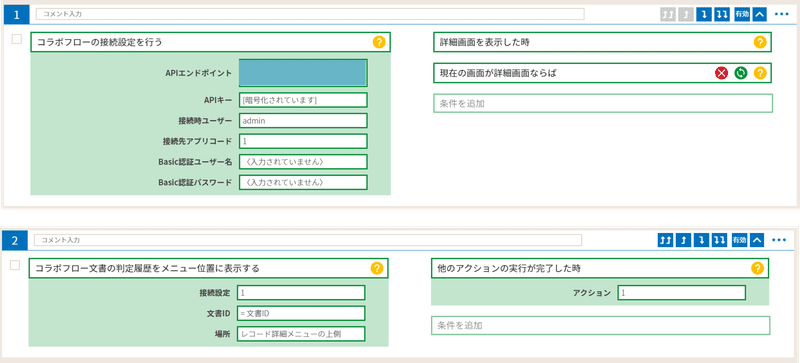
Task: Click the Basic認証ユーザー名 field
Action: 303,161
